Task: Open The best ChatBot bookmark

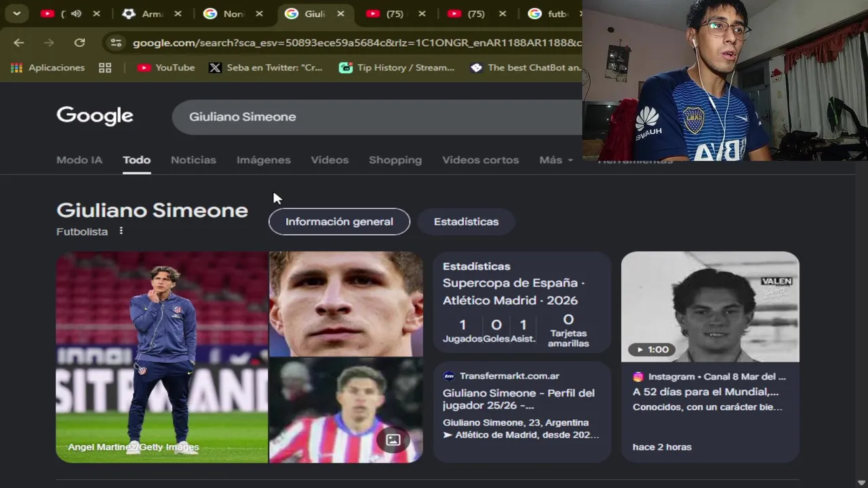Action: 526,68
